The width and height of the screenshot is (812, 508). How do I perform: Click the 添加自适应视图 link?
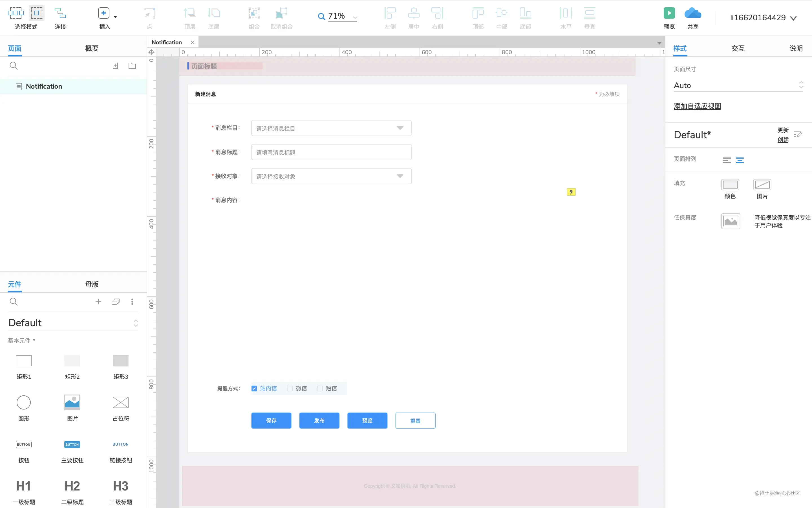click(697, 106)
